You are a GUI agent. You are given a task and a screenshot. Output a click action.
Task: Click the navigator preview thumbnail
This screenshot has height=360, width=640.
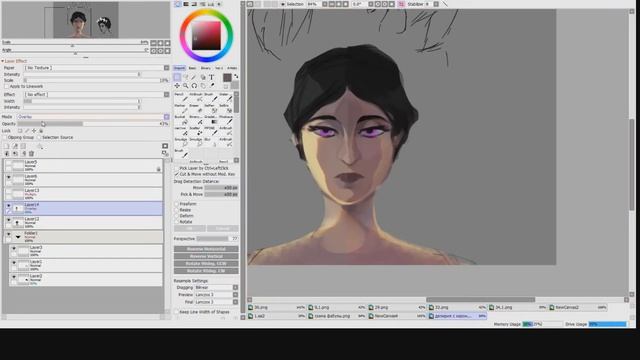pyautogui.click(x=85, y=20)
